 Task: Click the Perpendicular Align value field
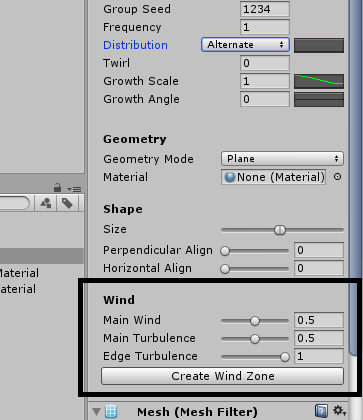tap(319, 250)
